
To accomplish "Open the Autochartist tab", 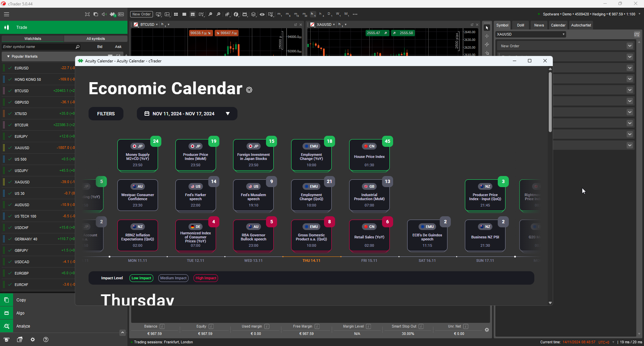I will [581, 25].
